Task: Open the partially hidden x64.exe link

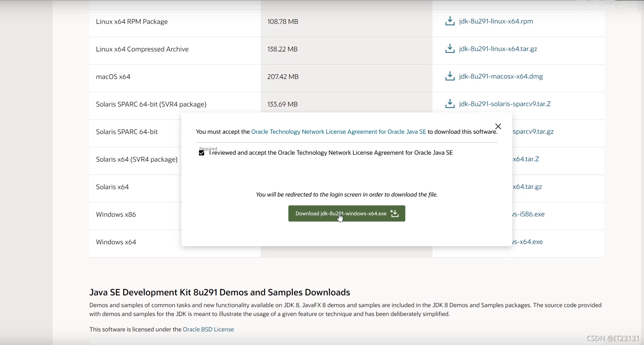Action: tap(528, 242)
